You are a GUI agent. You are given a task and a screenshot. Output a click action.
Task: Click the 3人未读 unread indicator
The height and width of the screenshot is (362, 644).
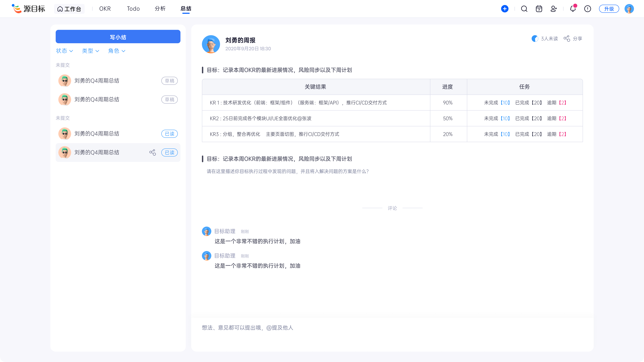point(545,39)
